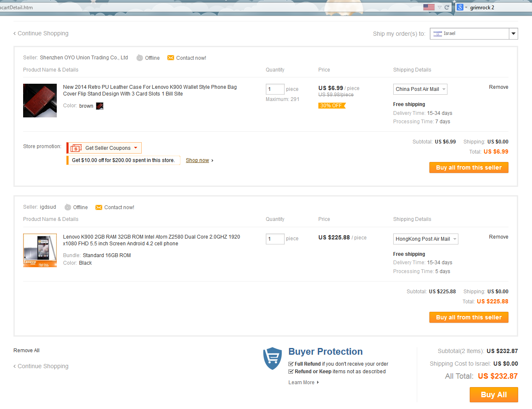
Task: Click Offline status icon for Shenzhen OYO seller
Action: coord(140,58)
